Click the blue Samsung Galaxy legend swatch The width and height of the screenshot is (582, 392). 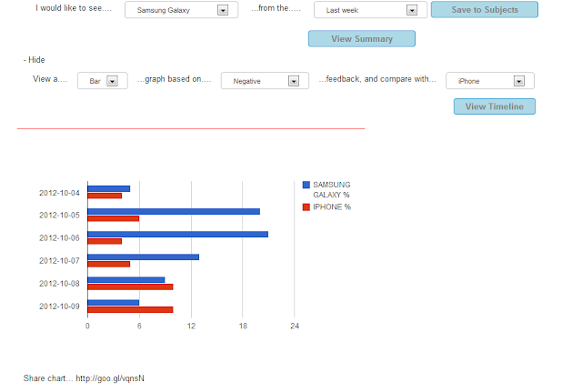coord(306,185)
